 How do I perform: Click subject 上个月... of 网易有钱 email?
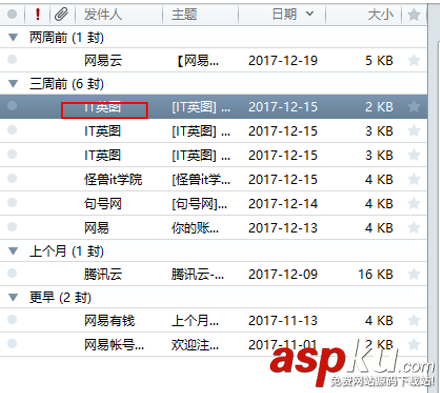[195, 321]
